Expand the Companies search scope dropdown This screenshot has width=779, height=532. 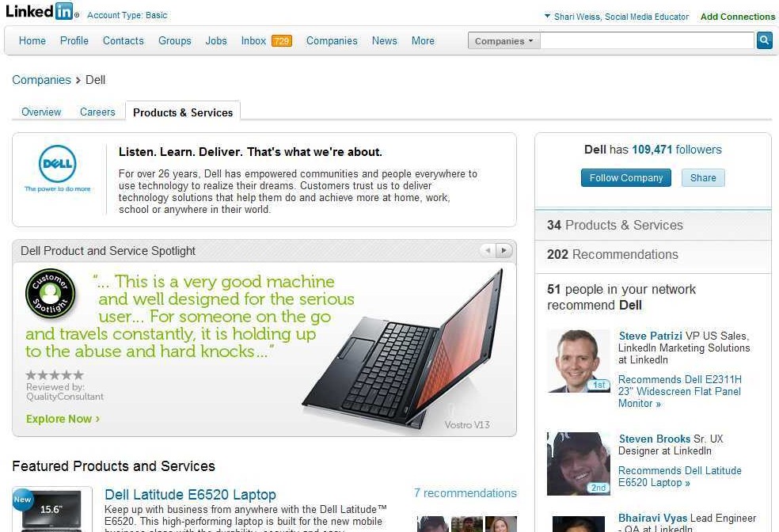pyautogui.click(x=503, y=40)
